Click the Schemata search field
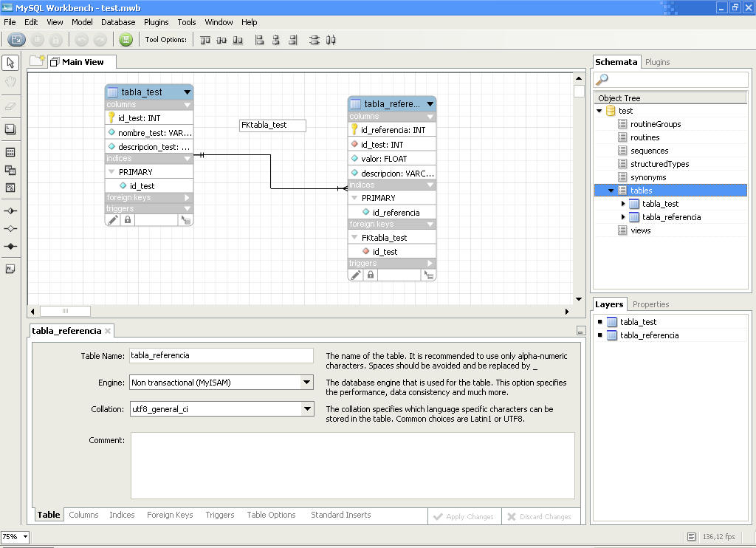 (x=671, y=80)
